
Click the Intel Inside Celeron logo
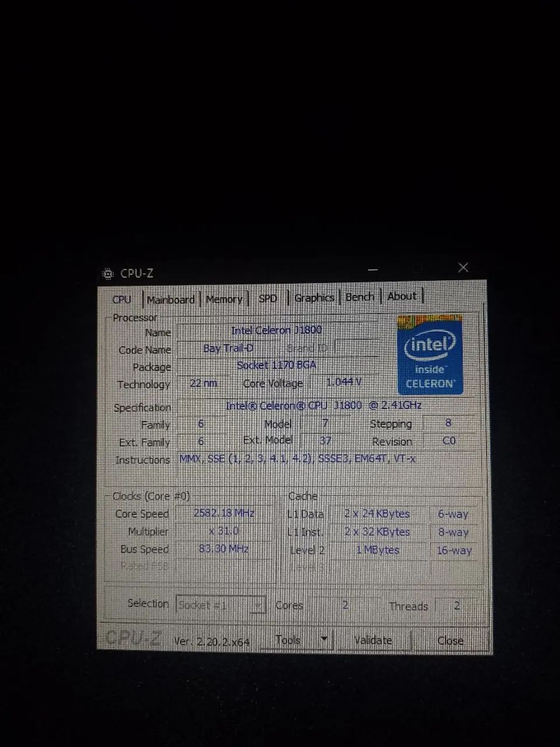tap(430, 355)
